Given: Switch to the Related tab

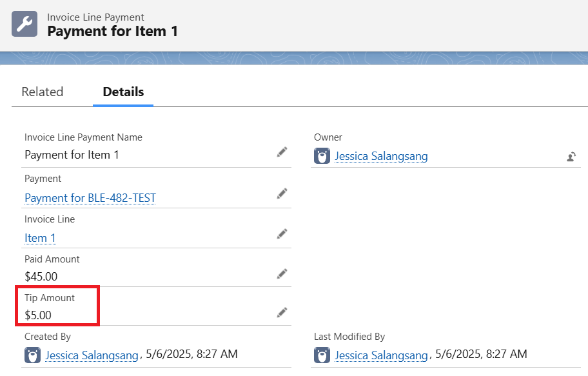Looking at the screenshot, I should 43,92.
